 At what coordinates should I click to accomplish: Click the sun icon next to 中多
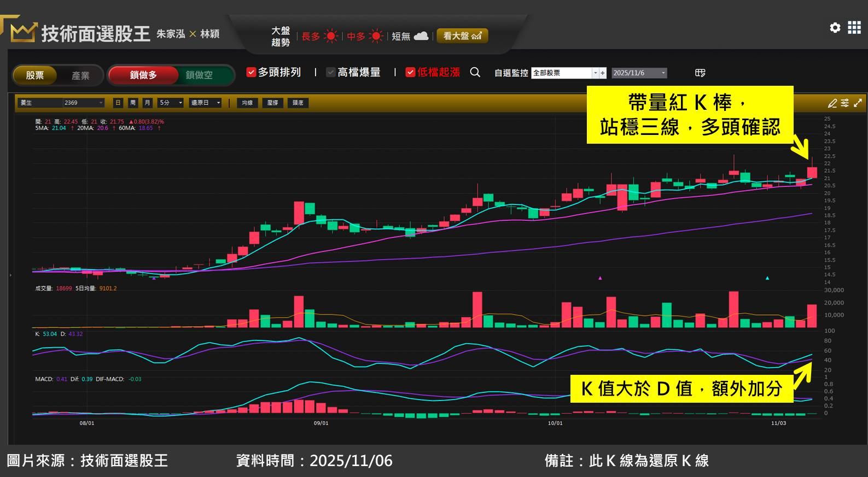pos(376,36)
